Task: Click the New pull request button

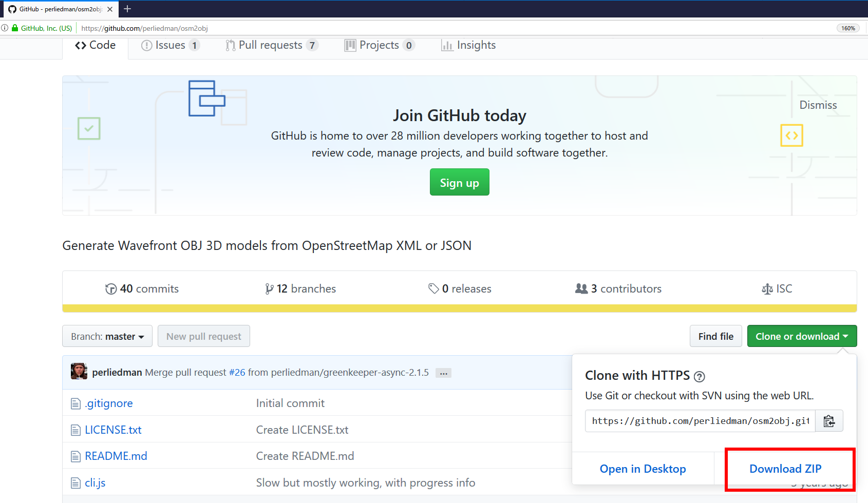Action: [204, 336]
